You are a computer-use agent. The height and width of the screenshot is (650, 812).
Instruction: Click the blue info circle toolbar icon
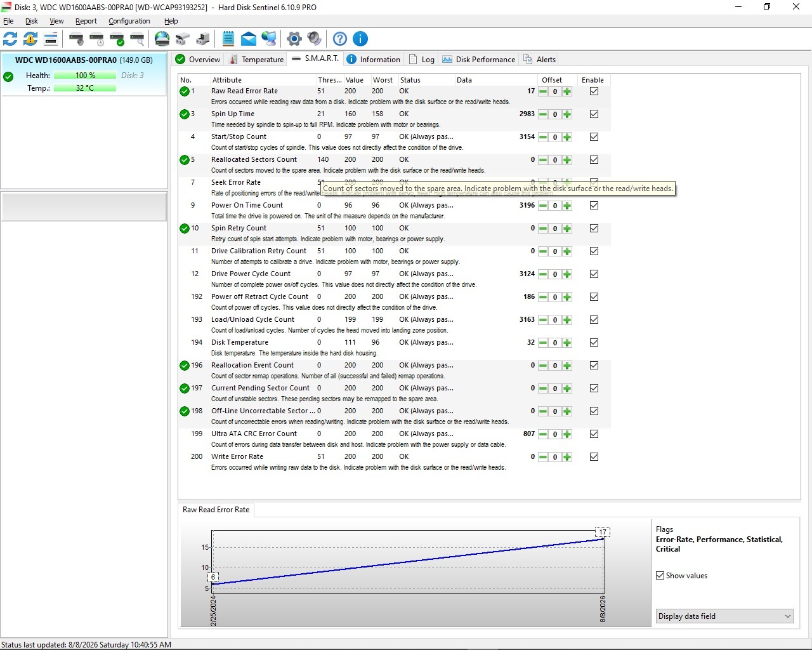click(360, 39)
